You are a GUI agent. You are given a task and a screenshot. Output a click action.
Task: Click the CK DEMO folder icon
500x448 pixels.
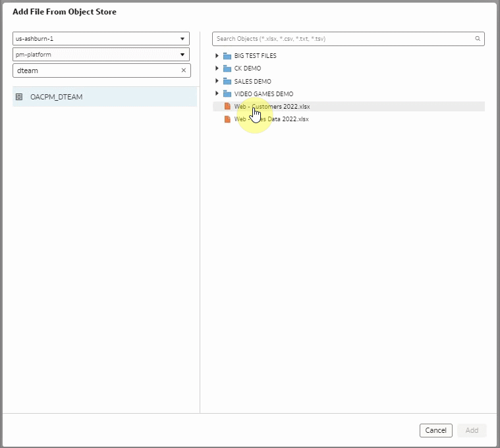click(227, 69)
